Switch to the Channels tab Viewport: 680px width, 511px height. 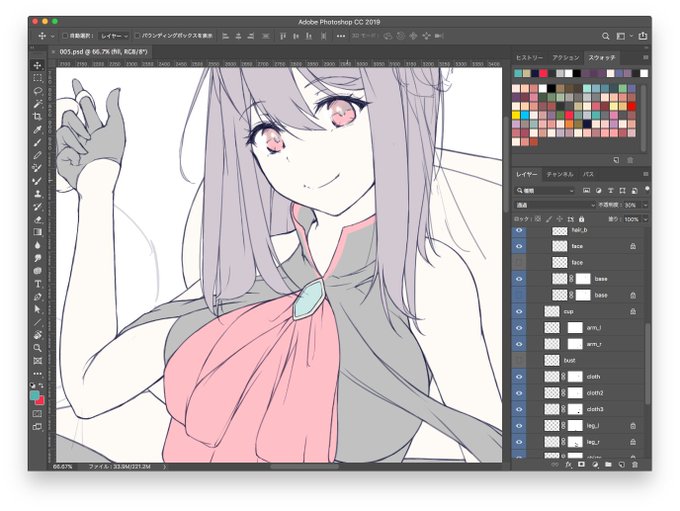[x=560, y=174]
